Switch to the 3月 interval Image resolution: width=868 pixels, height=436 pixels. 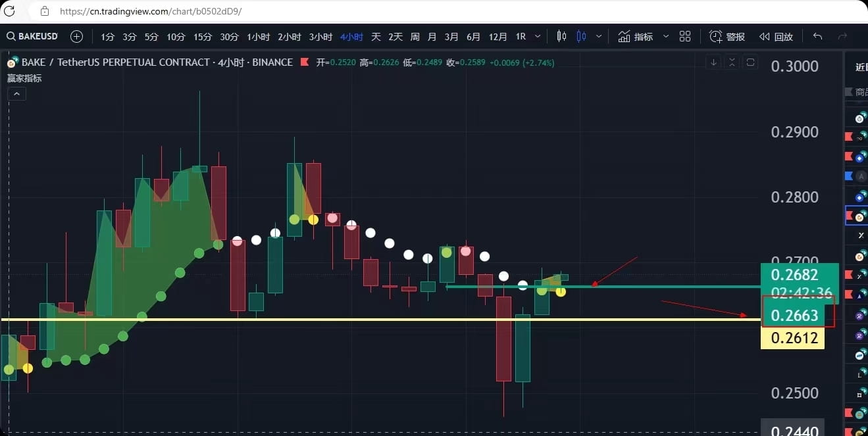pos(451,37)
